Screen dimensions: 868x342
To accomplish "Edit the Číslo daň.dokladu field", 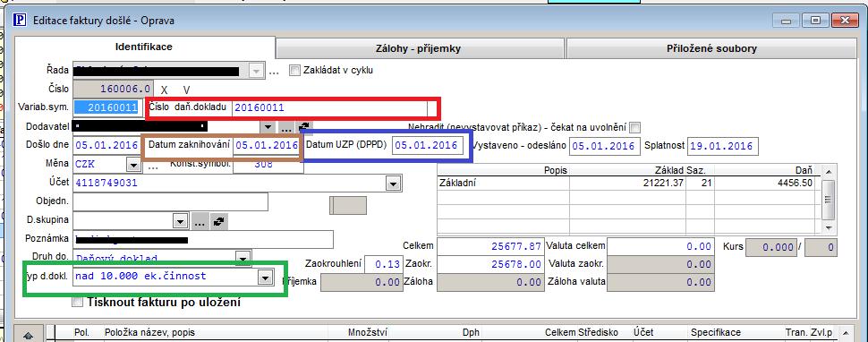I will point(329,108).
